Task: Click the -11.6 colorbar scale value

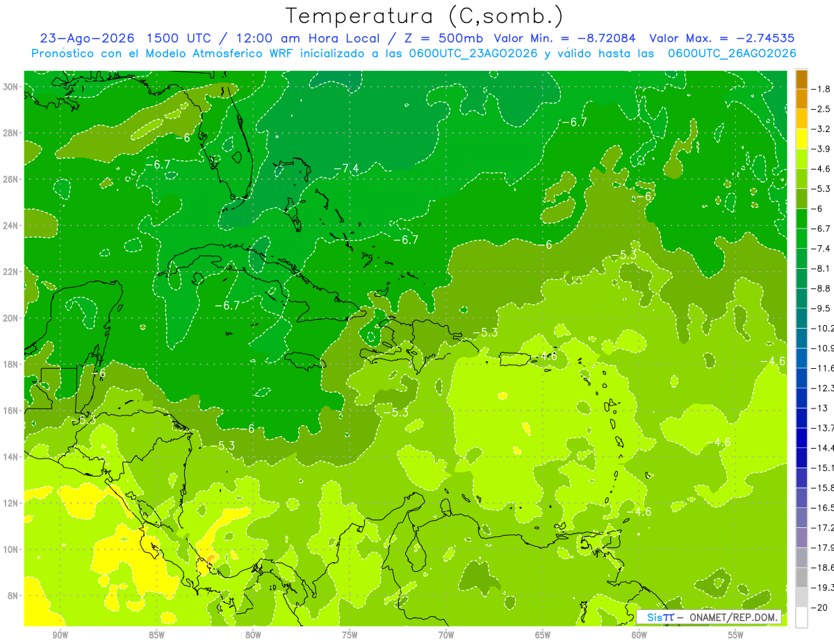Action: [822, 368]
